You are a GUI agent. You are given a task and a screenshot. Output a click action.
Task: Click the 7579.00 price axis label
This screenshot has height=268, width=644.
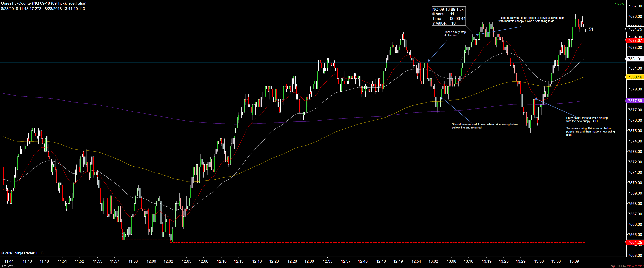click(635, 89)
